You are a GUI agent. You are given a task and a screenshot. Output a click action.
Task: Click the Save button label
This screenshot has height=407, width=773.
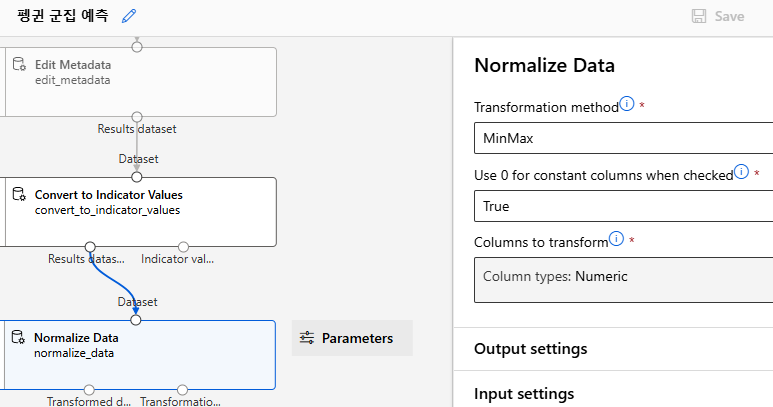click(x=729, y=16)
